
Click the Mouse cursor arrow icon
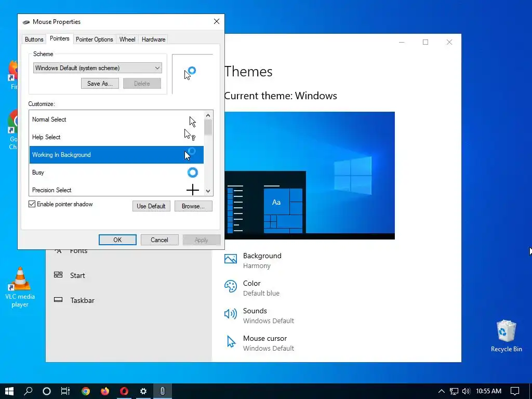(231, 342)
